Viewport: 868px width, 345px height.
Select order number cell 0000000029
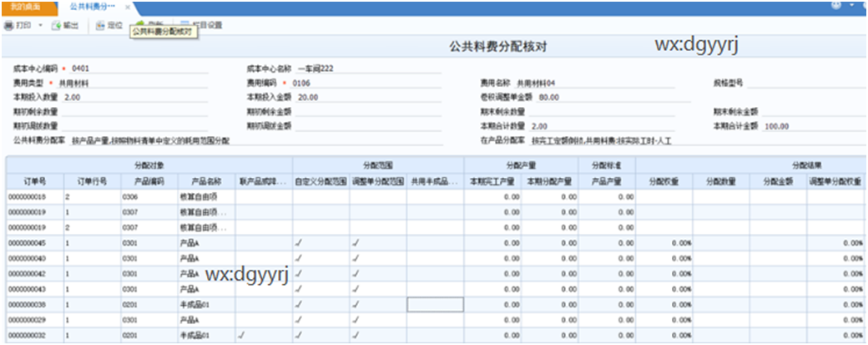click(34, 320)
